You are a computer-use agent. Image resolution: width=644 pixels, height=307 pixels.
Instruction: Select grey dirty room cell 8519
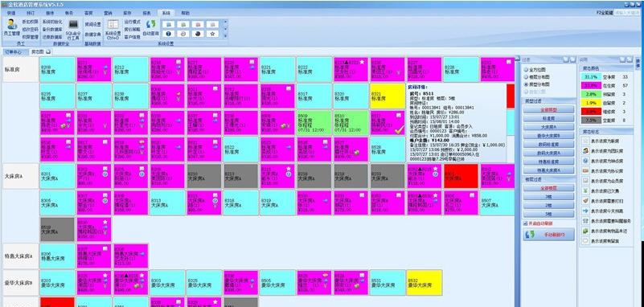[x=58, y=229]
